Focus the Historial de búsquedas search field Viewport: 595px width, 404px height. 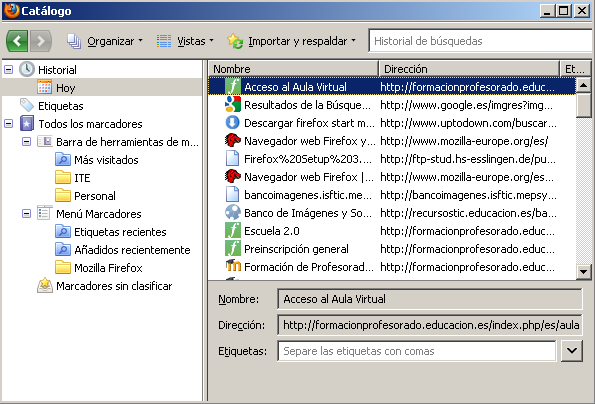click(x=481, y=41)
